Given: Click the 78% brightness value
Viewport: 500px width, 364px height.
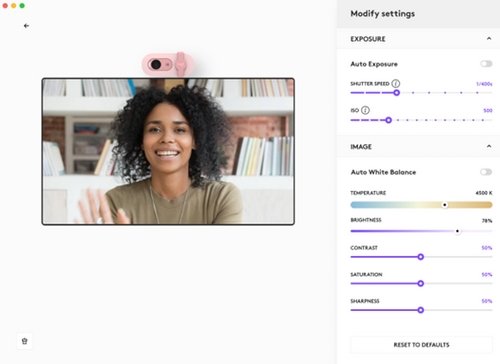Looking at the screenshot, I should 487,221.
